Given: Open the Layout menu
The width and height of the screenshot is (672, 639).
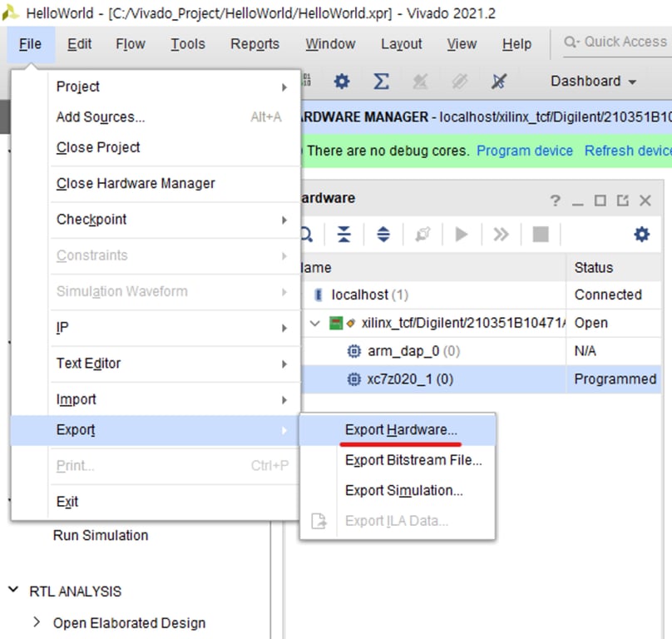Looking at the screenshot, I should pyautogui.click(x=401, y=44).
